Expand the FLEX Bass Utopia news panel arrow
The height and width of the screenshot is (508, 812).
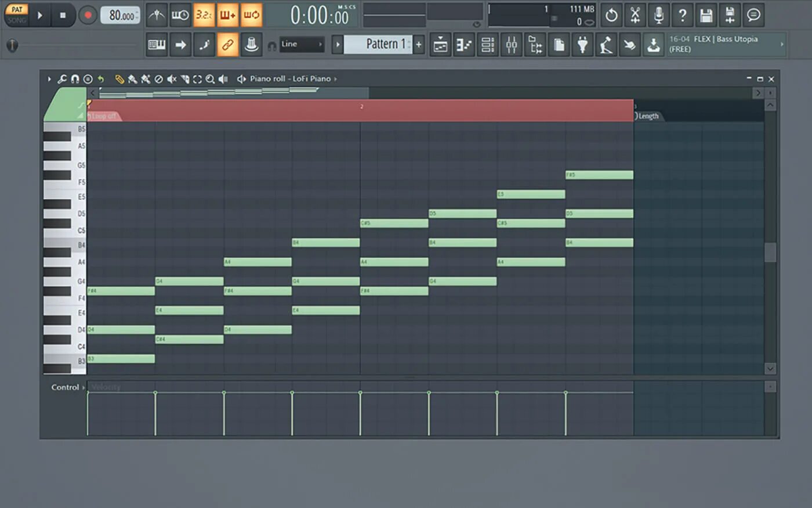point(781,44)
